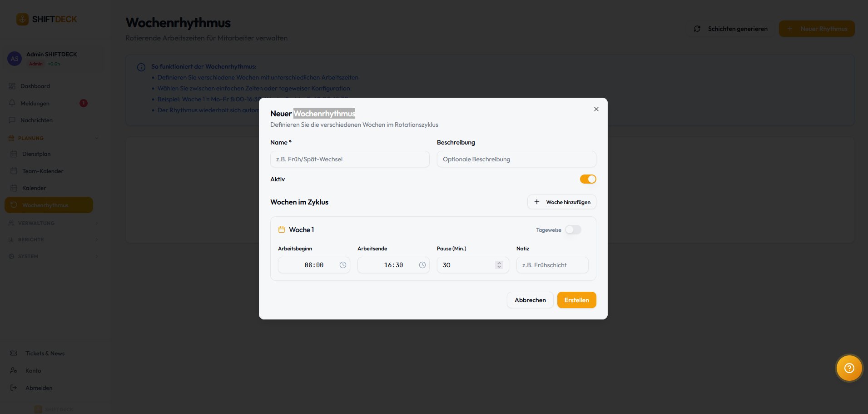Close the Neuer Wochenrhythmus dialog
868x414 pixels.
[596, 109]
